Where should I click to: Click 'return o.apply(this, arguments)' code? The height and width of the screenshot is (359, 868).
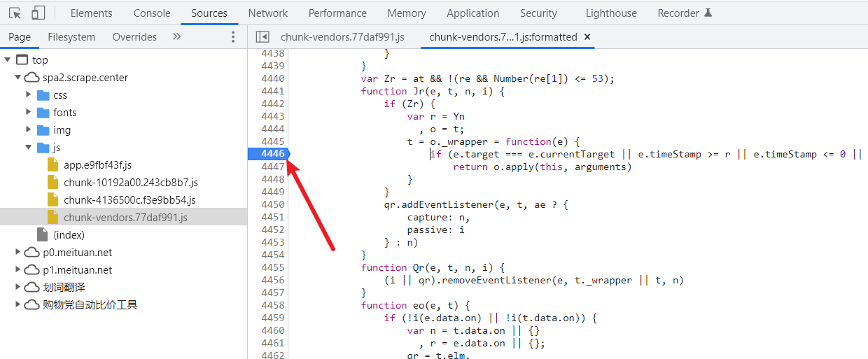tap(542, 167)
